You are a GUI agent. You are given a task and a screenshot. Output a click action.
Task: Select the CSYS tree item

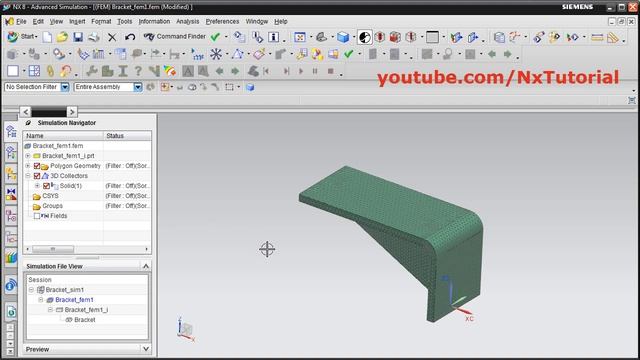coord(50,196)
